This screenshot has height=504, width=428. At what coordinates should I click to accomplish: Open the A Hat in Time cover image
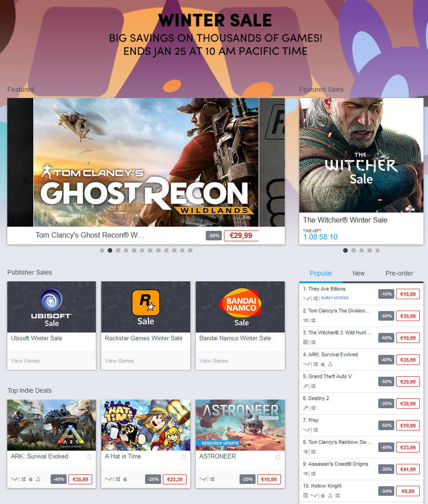pyautogui.click(x=146, y=425)
